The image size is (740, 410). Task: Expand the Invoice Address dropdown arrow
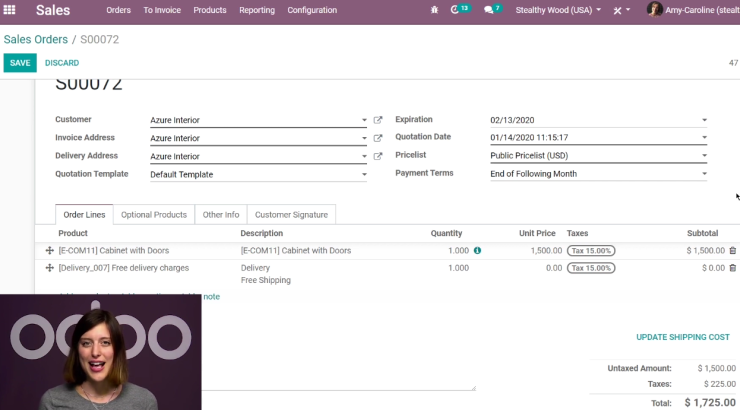tap(364, 138)
